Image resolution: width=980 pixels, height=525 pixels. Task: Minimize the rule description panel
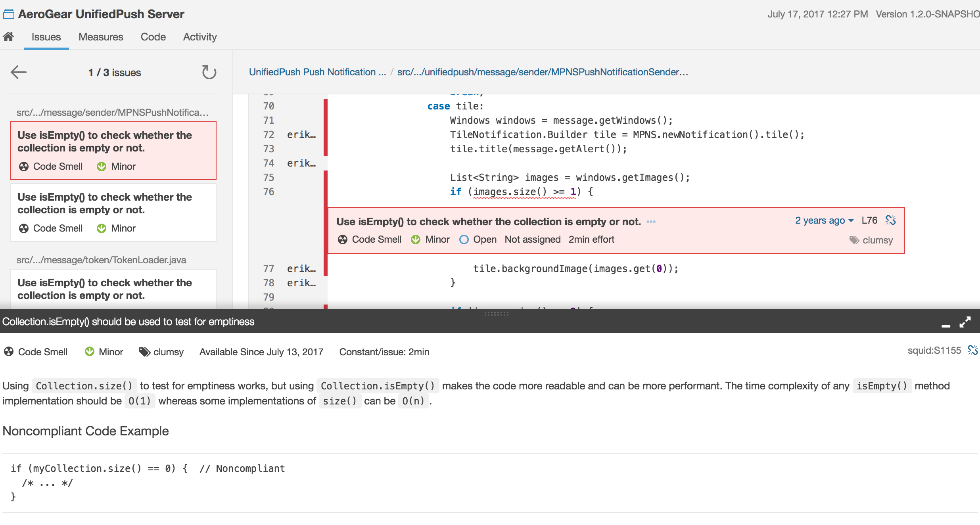[x=946, y=326]
